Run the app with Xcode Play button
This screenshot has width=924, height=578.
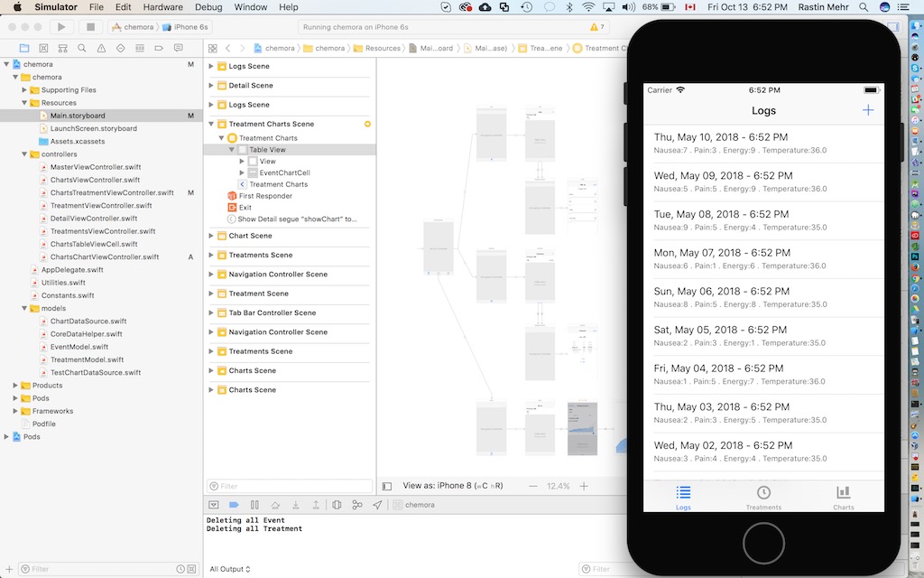tap(61, 27)
